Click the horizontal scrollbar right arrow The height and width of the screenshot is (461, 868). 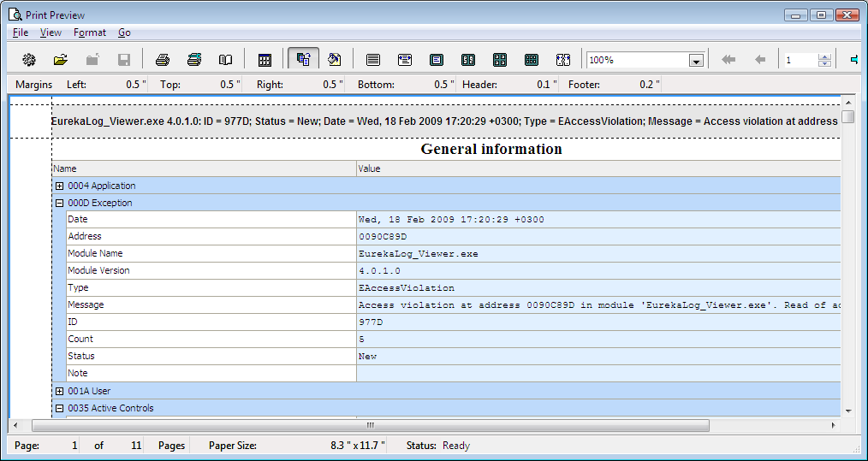(834, 425)
